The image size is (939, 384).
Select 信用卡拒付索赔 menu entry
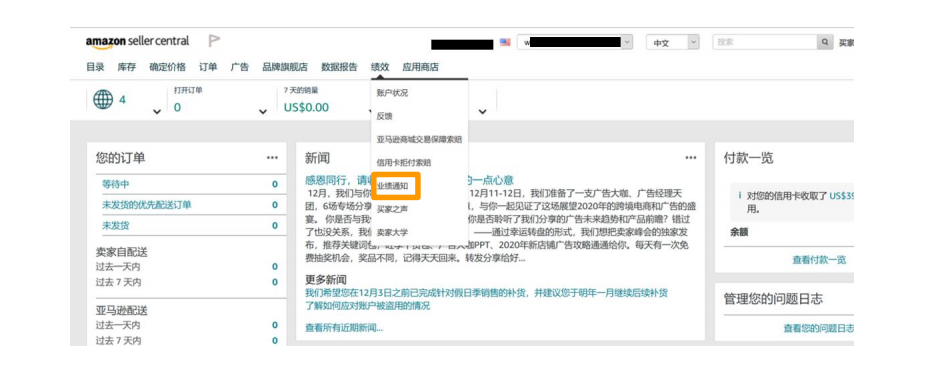[x=404, y=162]
